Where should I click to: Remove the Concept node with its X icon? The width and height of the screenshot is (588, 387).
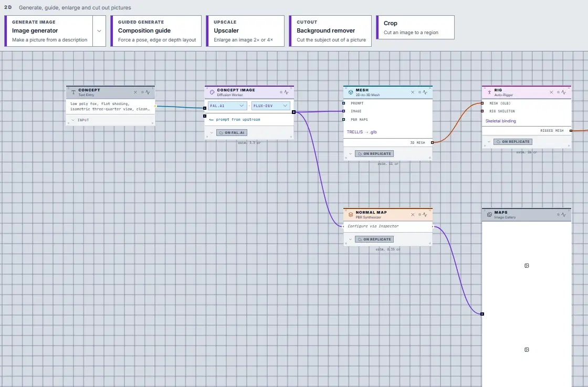135,92
